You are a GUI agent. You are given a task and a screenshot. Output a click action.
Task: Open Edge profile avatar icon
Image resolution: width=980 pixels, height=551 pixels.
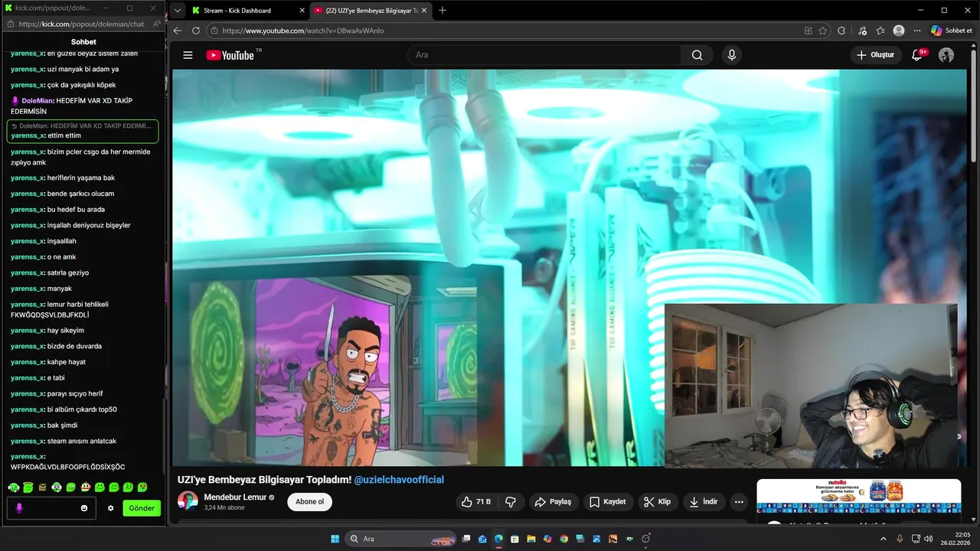coord(899,31)
